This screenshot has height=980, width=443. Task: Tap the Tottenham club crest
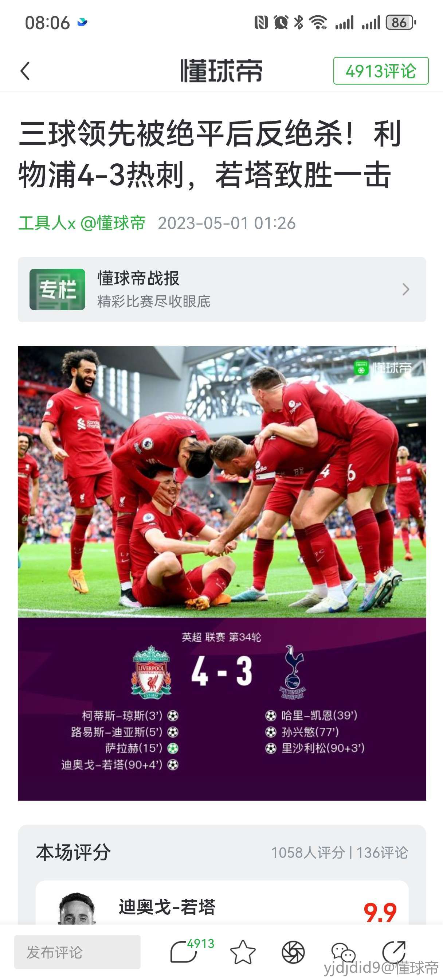pyautogui.click(x=293, y=672)
